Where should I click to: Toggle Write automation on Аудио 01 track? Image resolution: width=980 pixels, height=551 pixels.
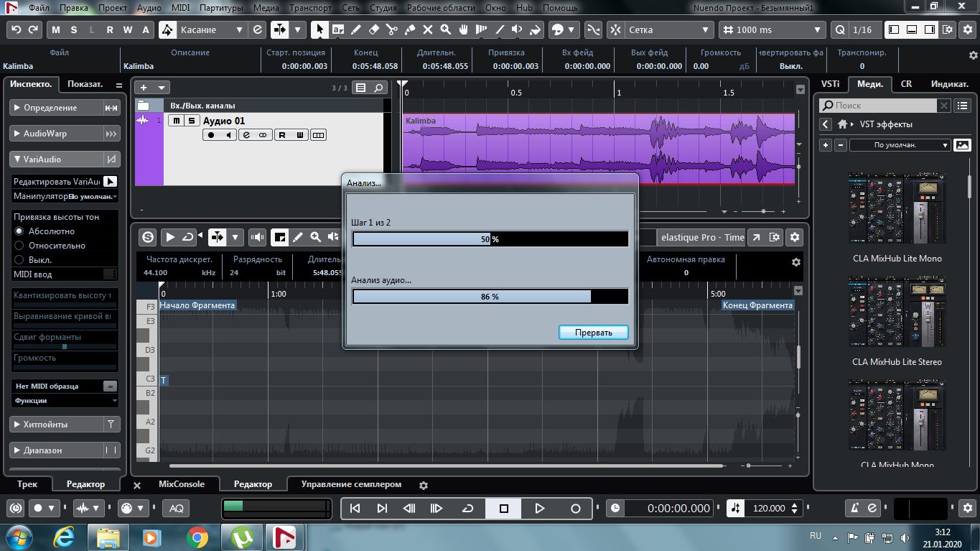click(x=300, y=135)
